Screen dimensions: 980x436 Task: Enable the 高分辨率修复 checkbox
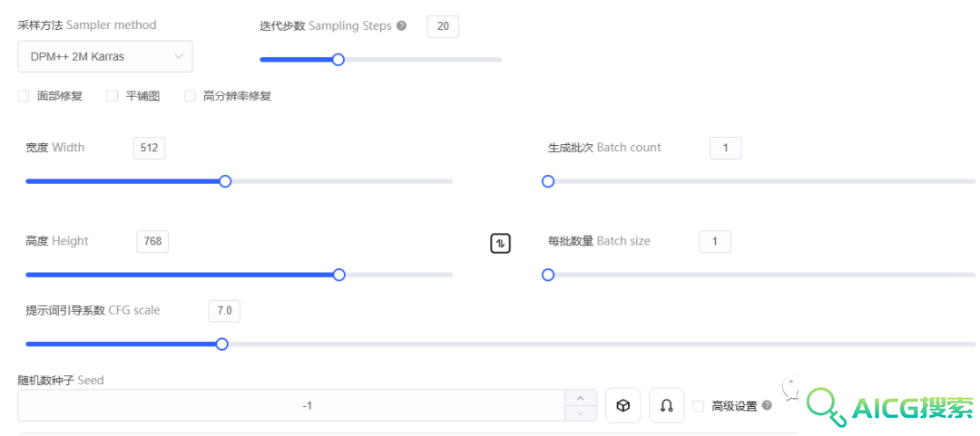(x=190, y=96)
